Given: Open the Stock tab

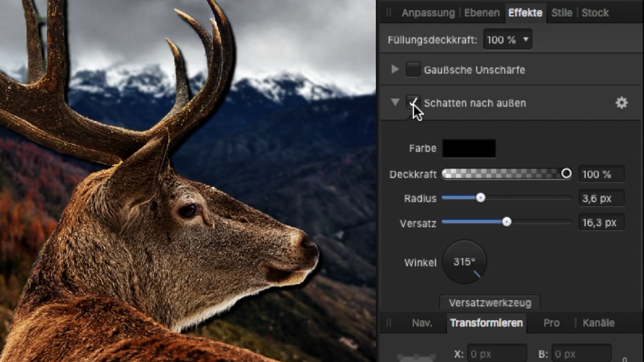Looking at the screenshot, I should point(595,13).
